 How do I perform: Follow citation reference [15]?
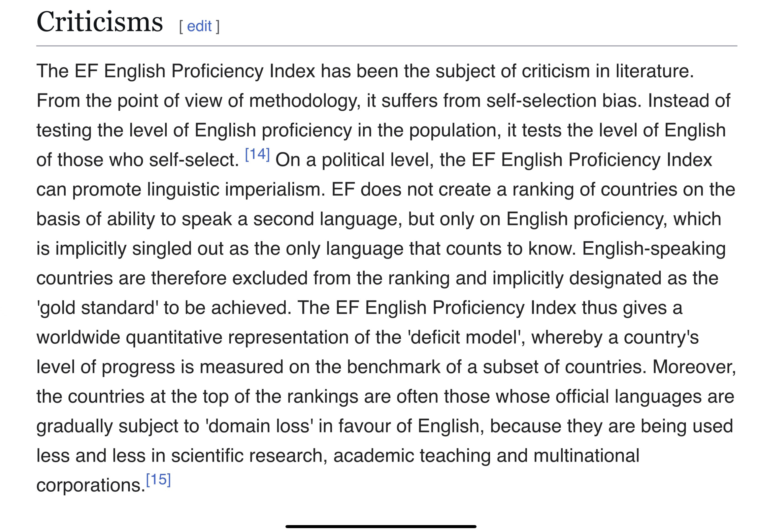point(158,480)
